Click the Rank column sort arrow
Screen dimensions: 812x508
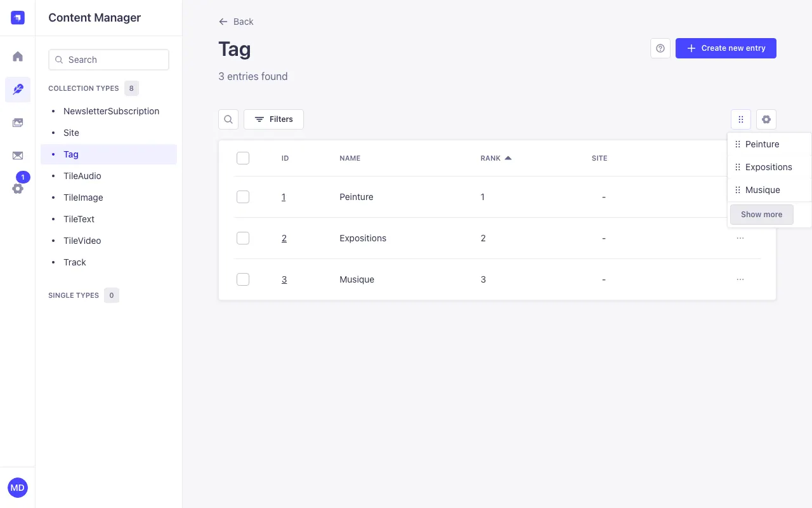pyautogui.click(x=508, y=158)
